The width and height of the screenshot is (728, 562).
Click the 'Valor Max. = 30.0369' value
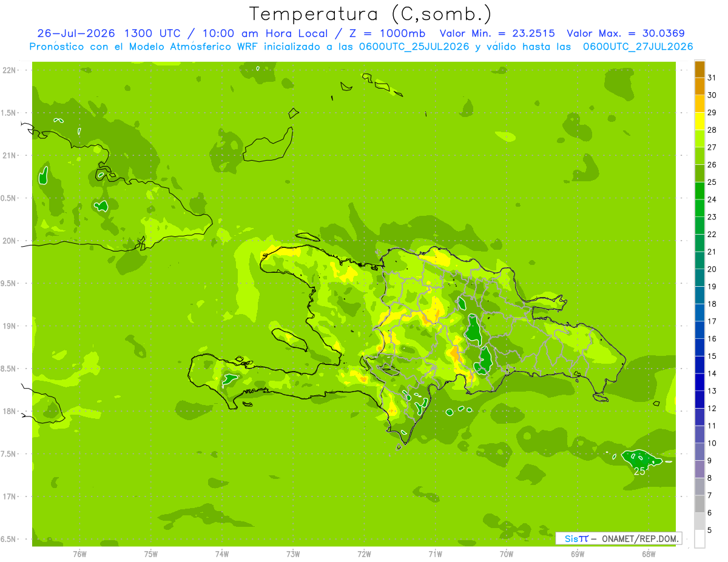coord(626,33)
